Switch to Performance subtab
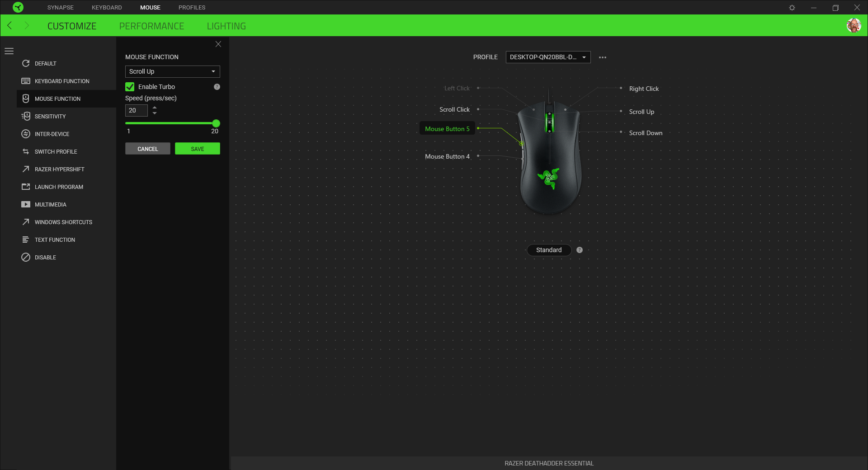Viewport: 868px width, 470px height. (x=151, y=26)
